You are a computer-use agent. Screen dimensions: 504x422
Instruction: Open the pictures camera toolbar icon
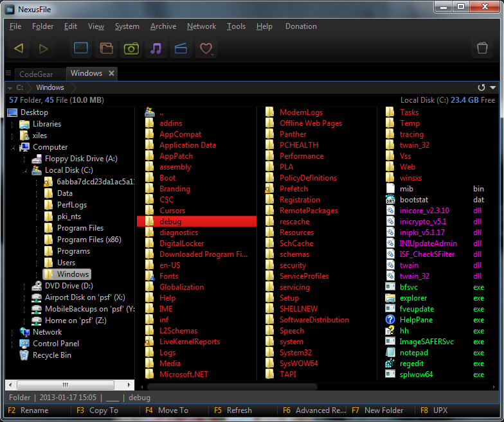click(131, 49)
